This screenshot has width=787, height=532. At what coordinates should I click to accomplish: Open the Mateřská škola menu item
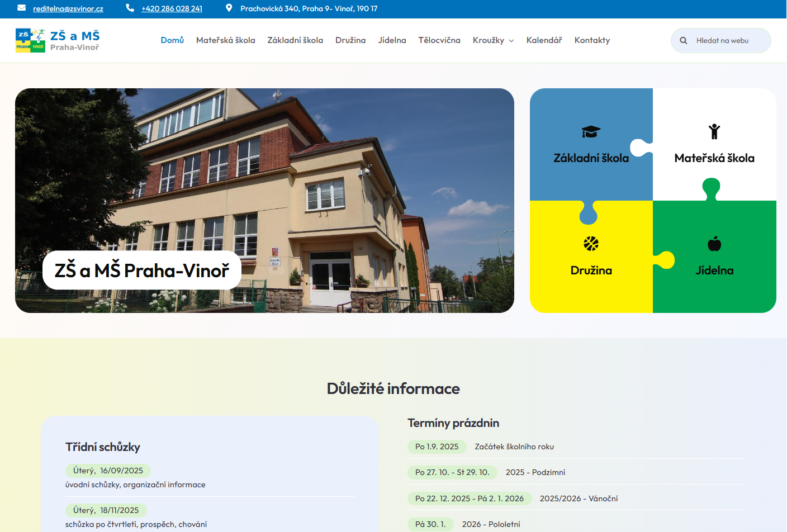coord(225,40)
